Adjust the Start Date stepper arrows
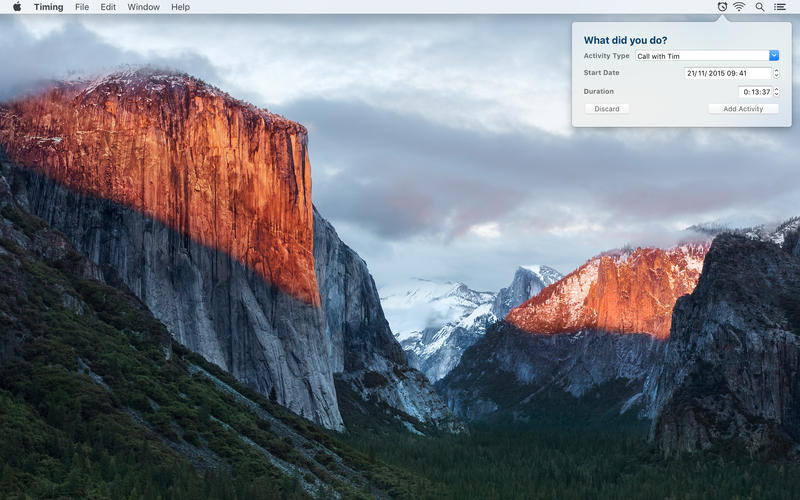The height and width of the screenshot is (500, 800). [x=776, y=73]
